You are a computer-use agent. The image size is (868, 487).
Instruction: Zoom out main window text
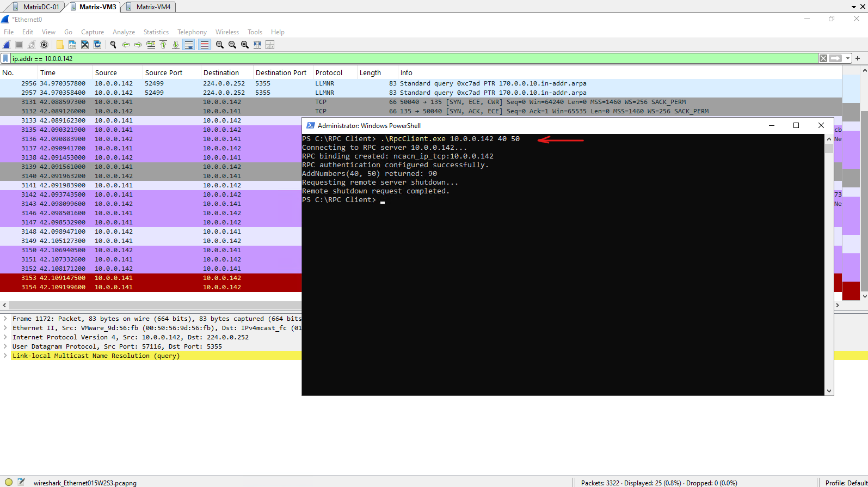coord(232,45)
